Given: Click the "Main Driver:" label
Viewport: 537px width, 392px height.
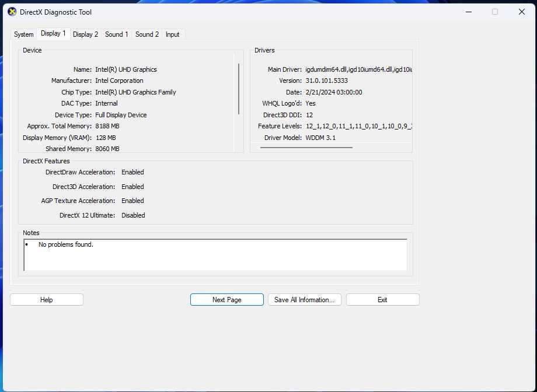Looking at the screenshot, I should pyautogui.click(x=285, y=69).
